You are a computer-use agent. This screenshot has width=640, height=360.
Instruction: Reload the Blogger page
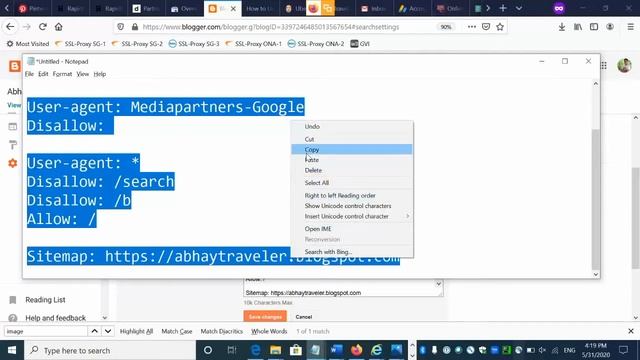click(42, 27)
